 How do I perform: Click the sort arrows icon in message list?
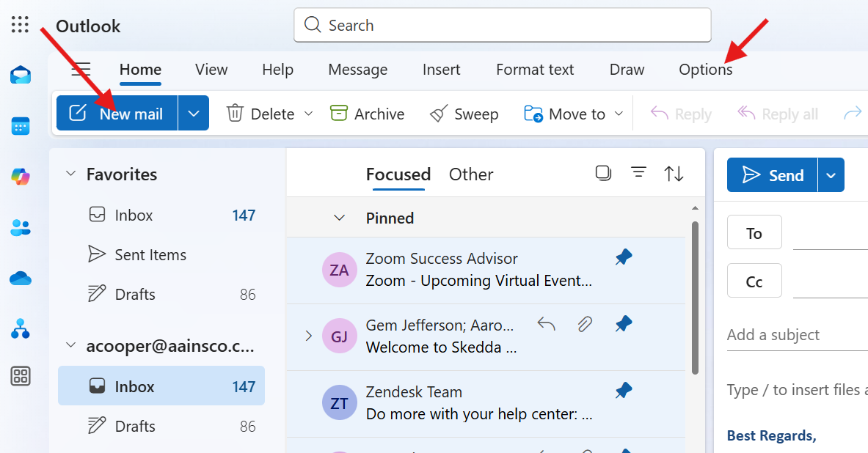(674, 174)
